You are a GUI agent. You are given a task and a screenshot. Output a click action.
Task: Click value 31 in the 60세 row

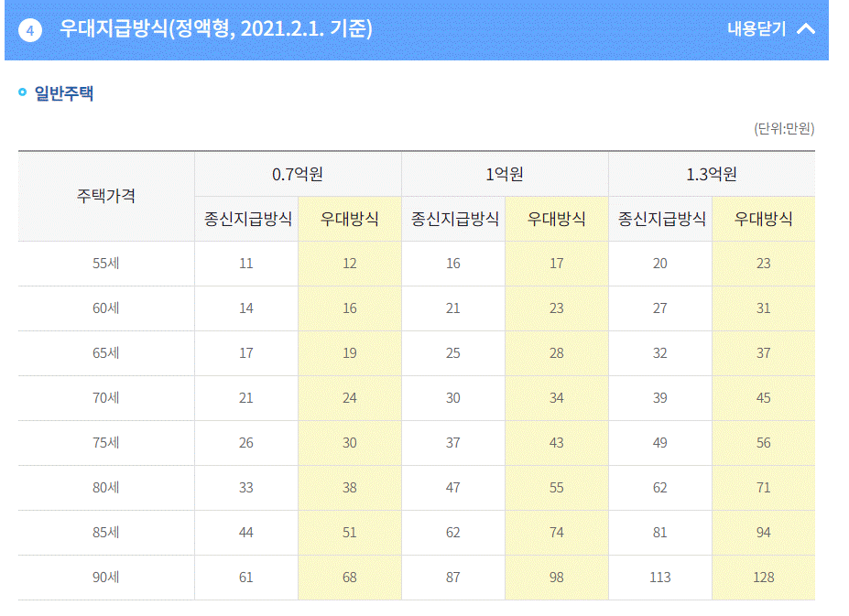(764, 308)
